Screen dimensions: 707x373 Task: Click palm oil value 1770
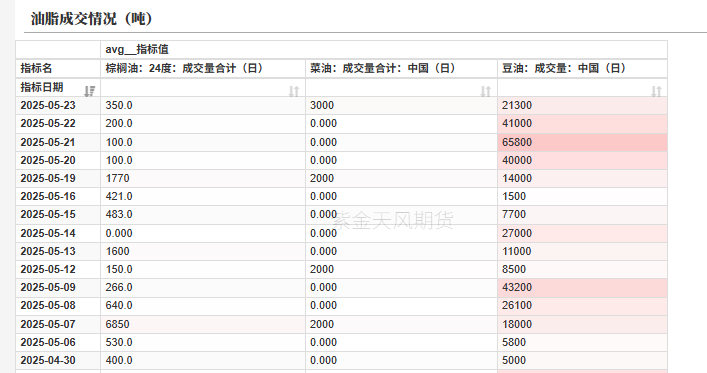pyautogui.click(x=117, y=179)
